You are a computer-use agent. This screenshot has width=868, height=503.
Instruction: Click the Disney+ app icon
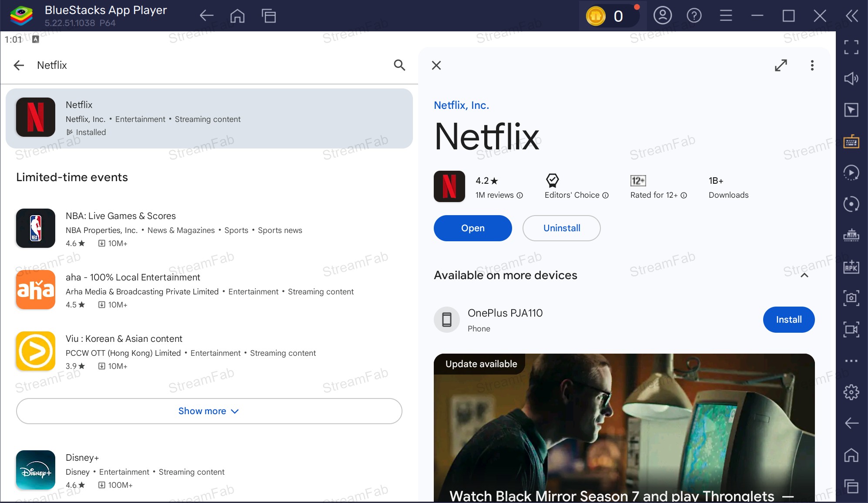(x=36, y=470)
